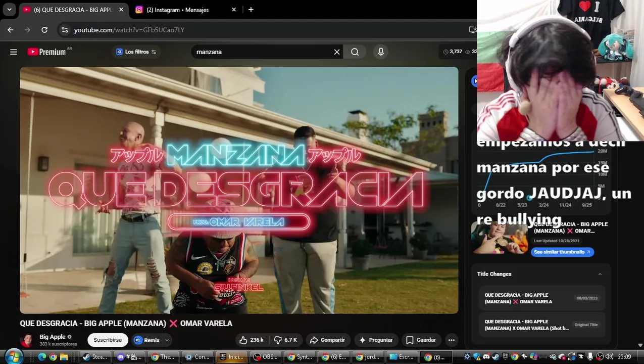Start voice search with microphone icon
This screenshot has width=644, height=364.
click(x=381, y=52)
